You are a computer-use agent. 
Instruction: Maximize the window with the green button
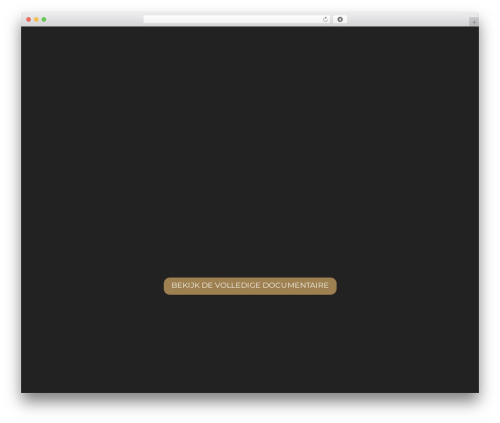(44, 20)
